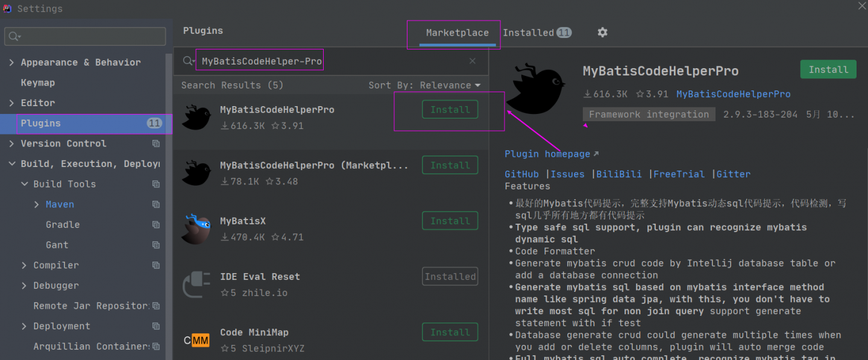The height and width of the screenshot is (360, 868).
Task: Click the Code MiniMap plugin icon
Action: pyautogui.click(x=197, y=340)
